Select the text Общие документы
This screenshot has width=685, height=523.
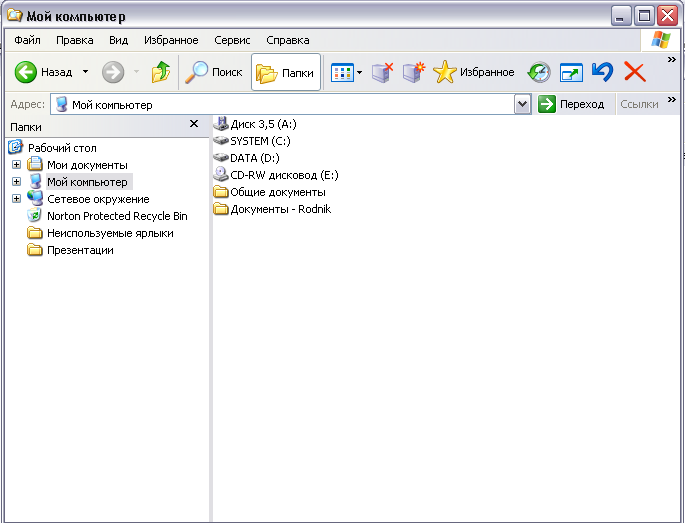[x=278, y=192]
